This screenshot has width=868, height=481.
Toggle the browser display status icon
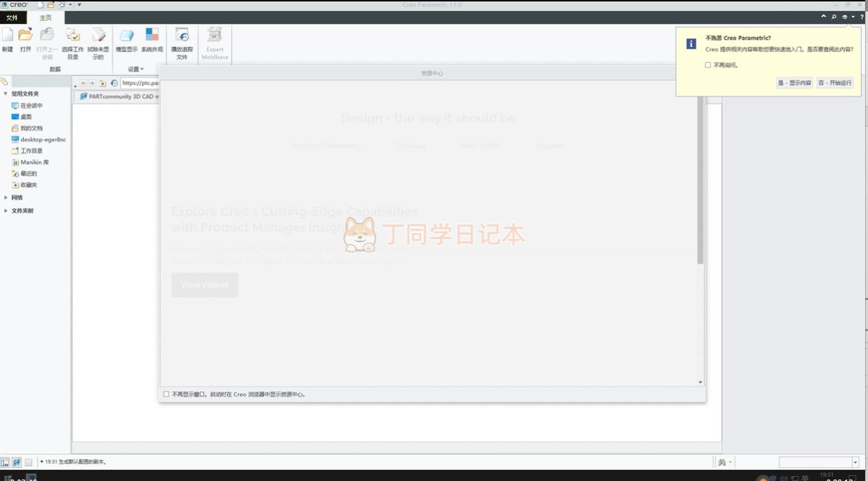tap(17, 461)
